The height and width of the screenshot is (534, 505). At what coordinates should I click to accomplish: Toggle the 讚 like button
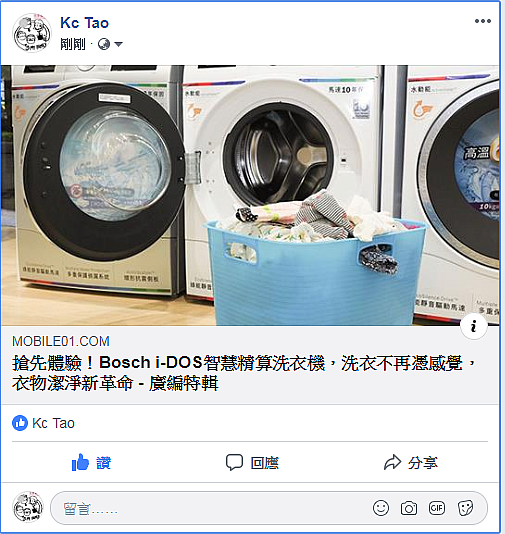click(x=91, y=462)
